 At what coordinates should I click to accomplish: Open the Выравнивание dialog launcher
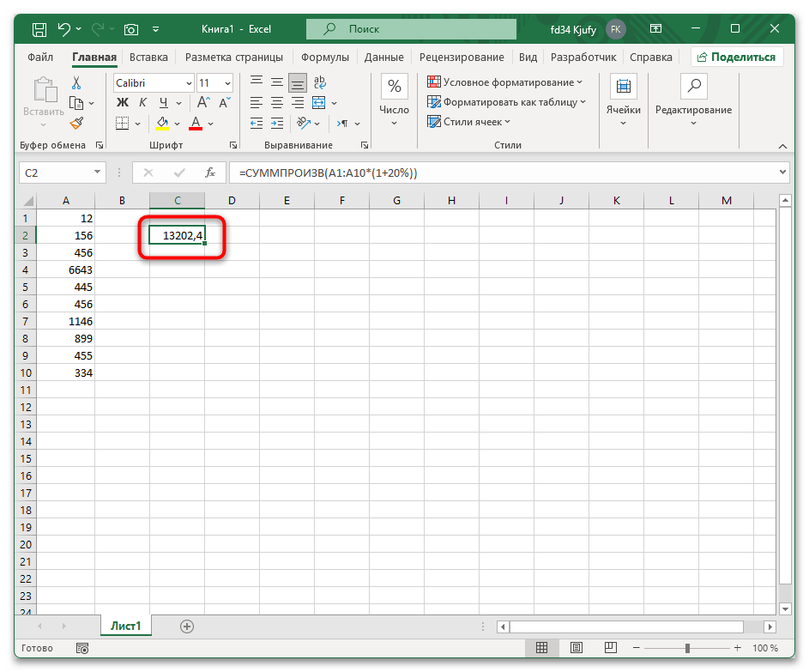coord(365,146)
